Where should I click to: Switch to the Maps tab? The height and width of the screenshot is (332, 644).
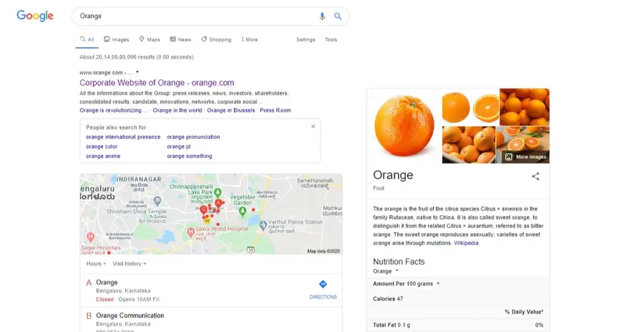[149, 39]
